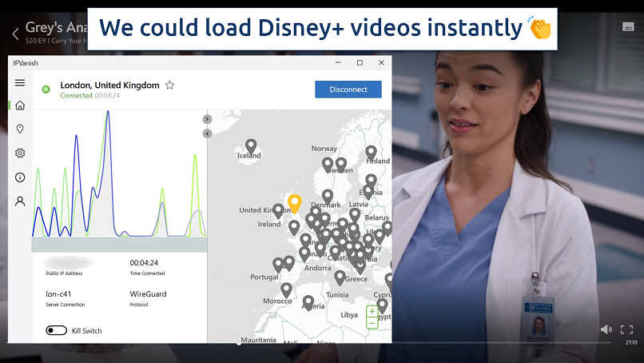Click the video progress bar handle
Viewport: 644px width, 363px height.
[x=239, y=343]
